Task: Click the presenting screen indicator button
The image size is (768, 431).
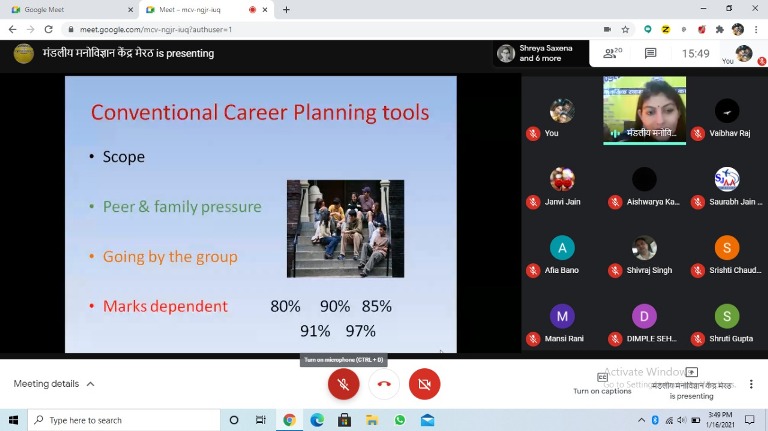Action: coord(691,383)
